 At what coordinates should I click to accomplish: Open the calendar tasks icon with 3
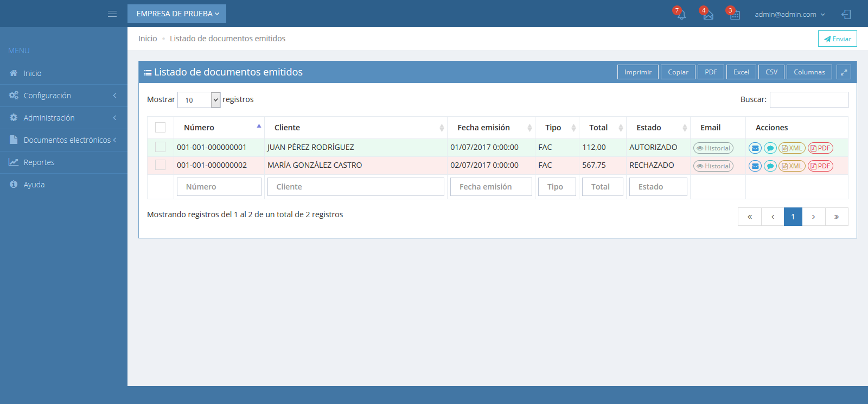(735, 15)
